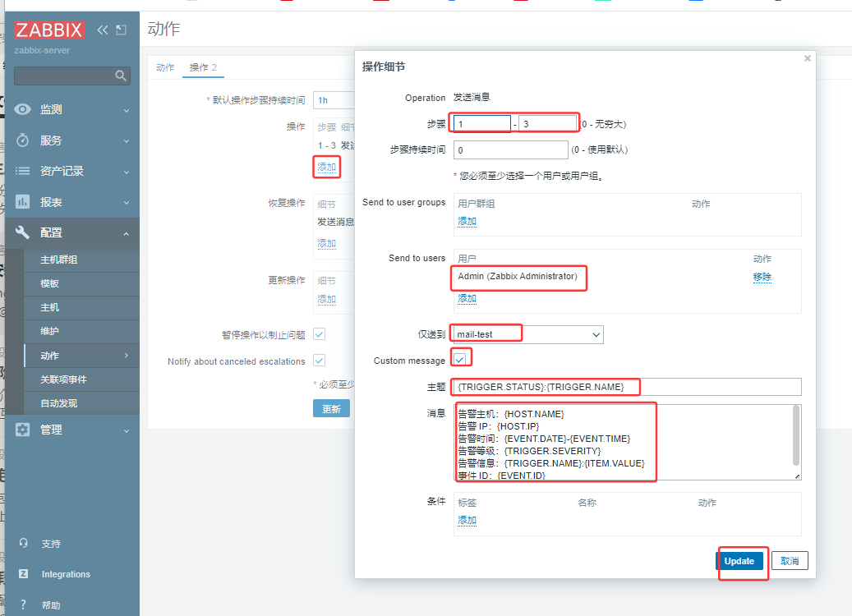Click the Update button
This screenshot has height=616, width=852.
point(739,561)
